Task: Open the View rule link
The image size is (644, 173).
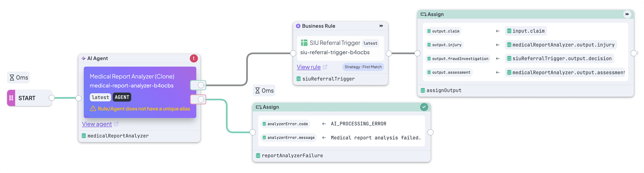Action: click(x=309, y=67)
